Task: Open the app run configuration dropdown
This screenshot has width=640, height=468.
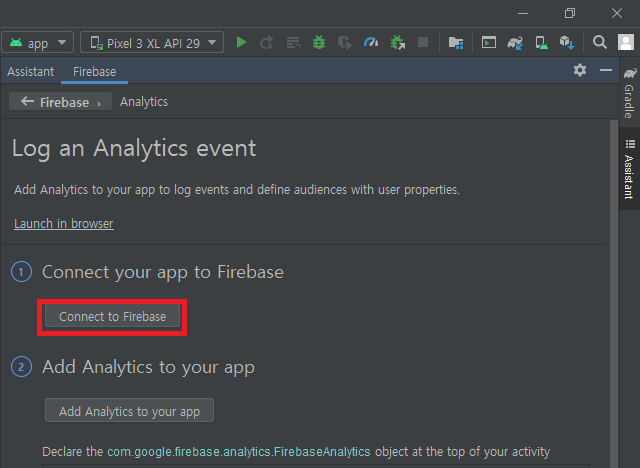Action: (38, 42)
